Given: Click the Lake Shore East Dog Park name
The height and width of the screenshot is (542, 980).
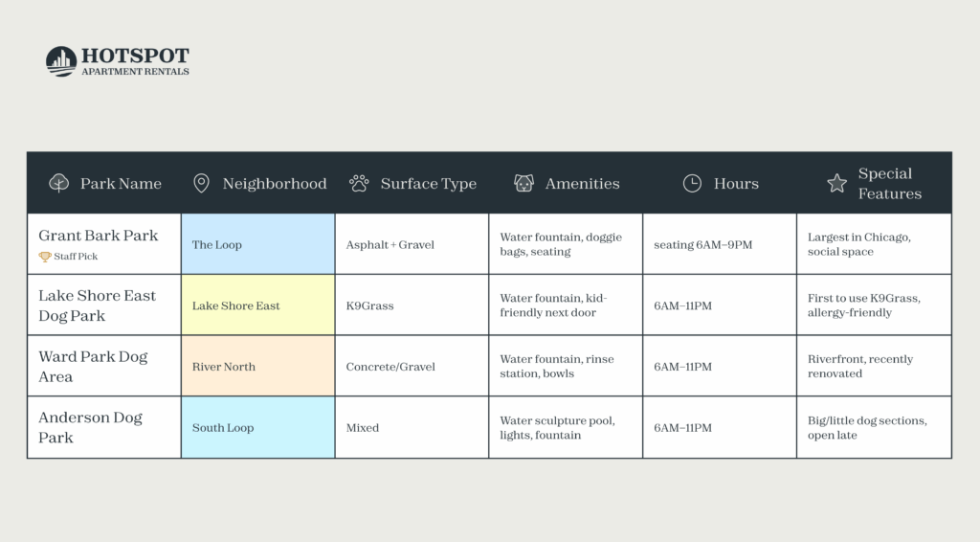Looking at the screenshot, I should tap(97, 305).
